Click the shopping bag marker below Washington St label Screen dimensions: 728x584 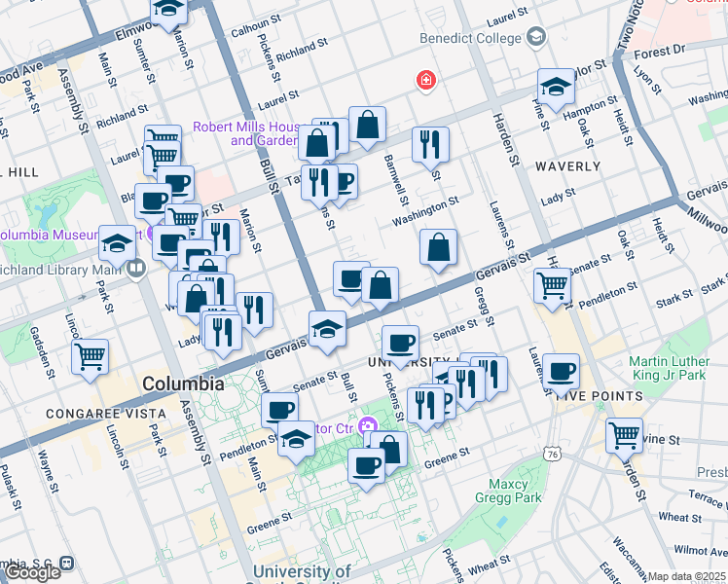pyautogui.click(x=438, y=250)
